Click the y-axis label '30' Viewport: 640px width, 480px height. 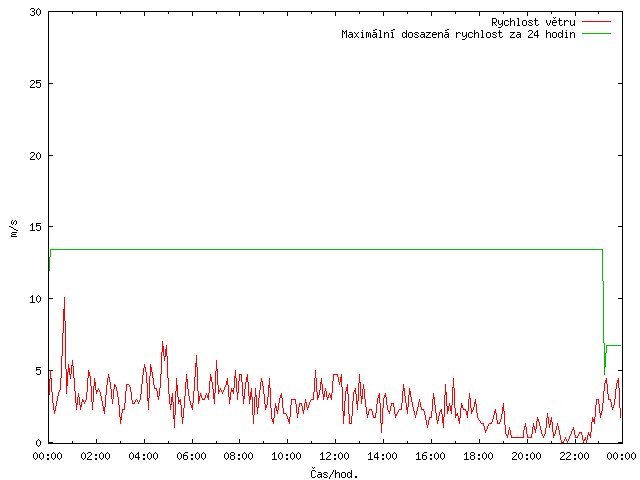[x=36, y=12]
